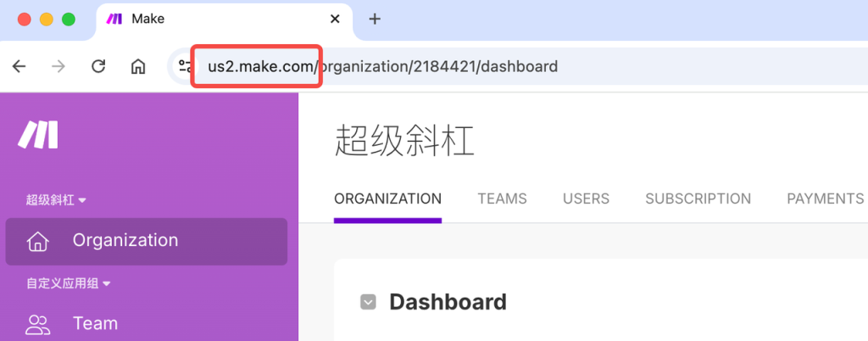Switch to the TEAMS tab
868x341 pixels.
[502, 198]
